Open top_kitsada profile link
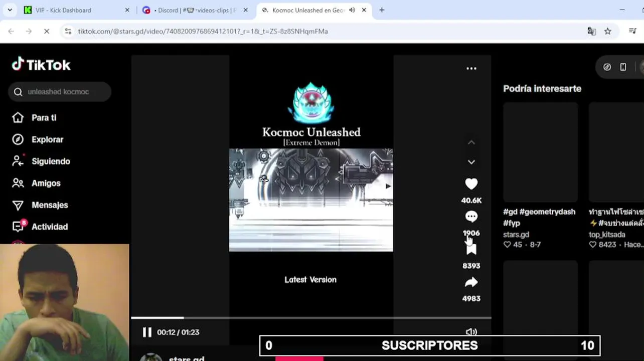The image size is (644, 361). (x=607, y=234)
